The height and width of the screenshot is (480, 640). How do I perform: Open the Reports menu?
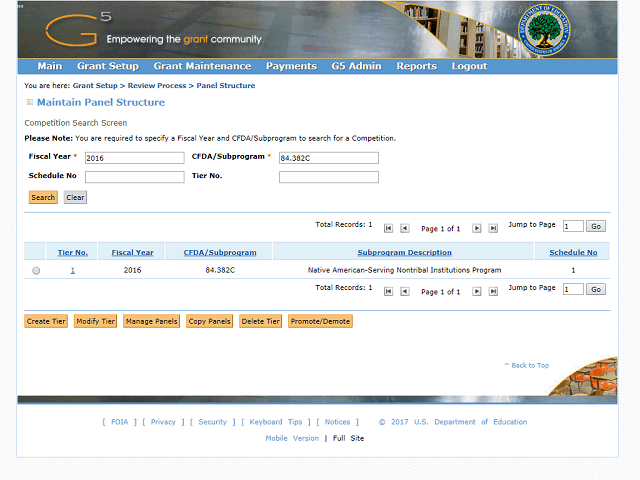coord(416,66)
